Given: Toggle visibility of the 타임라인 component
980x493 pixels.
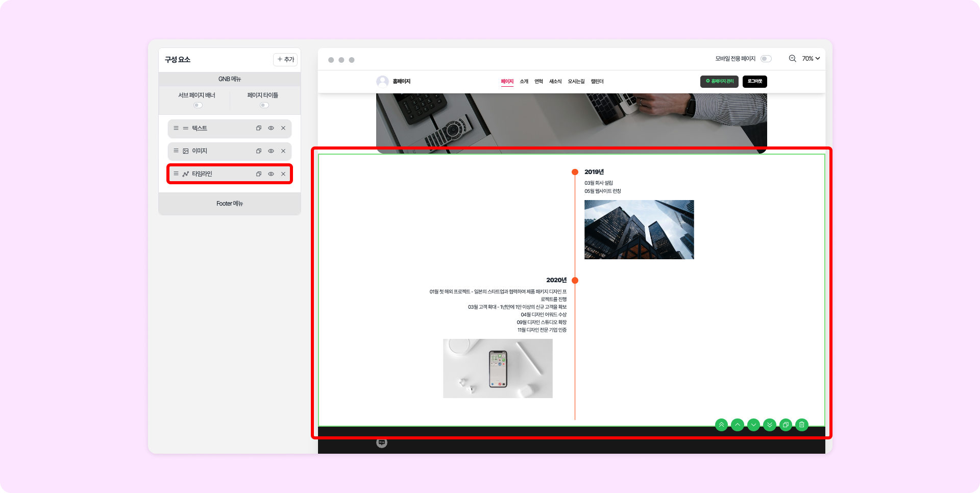Looking at the screenshot, I should (271, 174).
